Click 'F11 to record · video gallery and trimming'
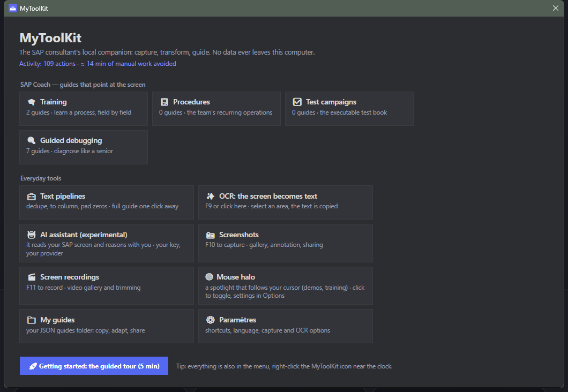 83,288
